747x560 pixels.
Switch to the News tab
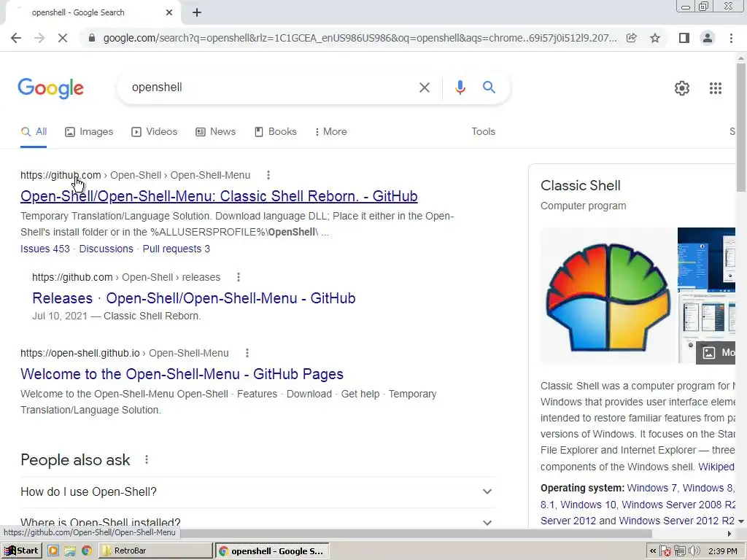click(216, 132)
